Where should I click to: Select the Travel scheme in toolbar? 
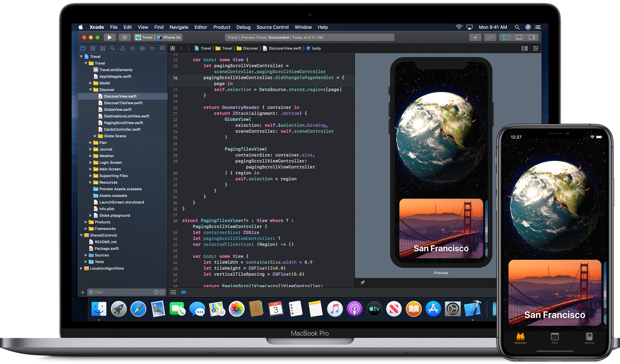point(145,37)
